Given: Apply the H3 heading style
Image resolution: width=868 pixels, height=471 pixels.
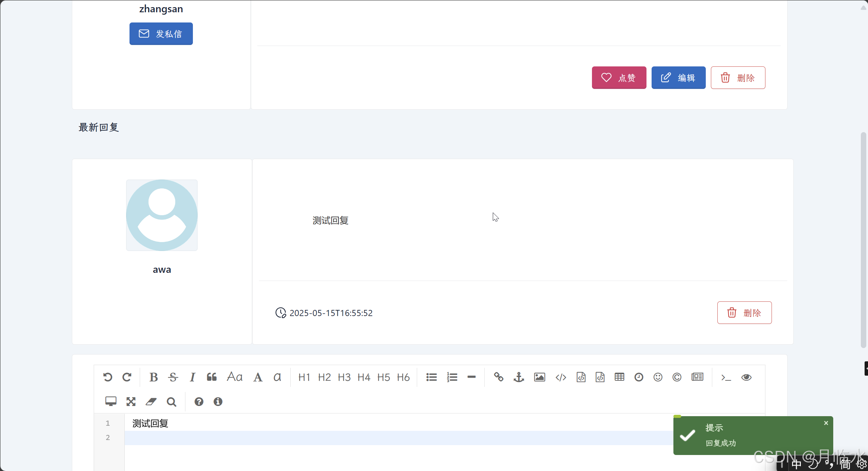Looking at the screenshot, I should (x=344, y=377).
